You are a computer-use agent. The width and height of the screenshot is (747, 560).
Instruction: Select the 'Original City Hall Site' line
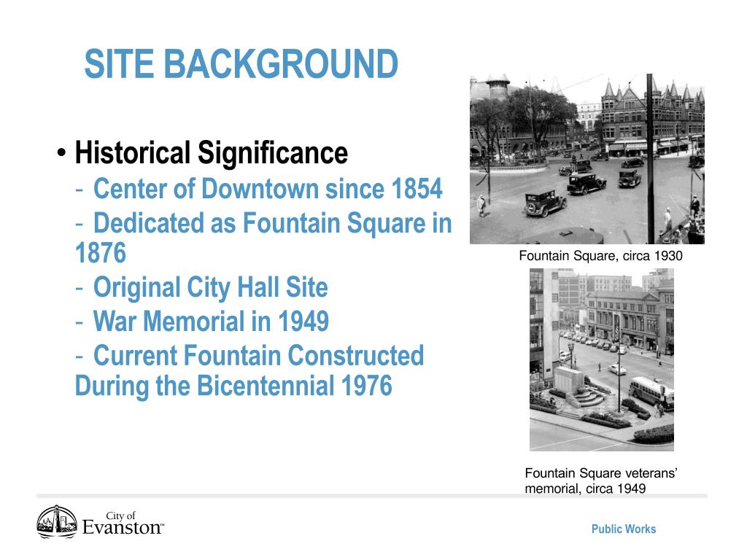210,287
